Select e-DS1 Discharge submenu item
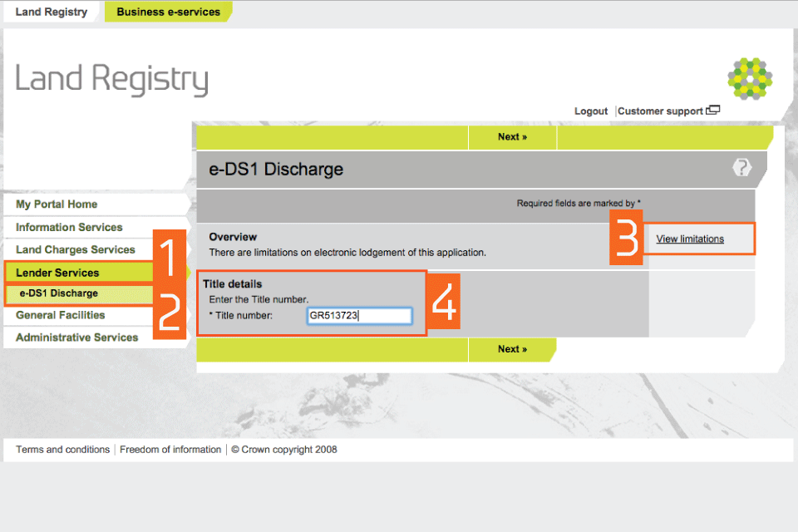The image size is (798, 532). (59, 293)
